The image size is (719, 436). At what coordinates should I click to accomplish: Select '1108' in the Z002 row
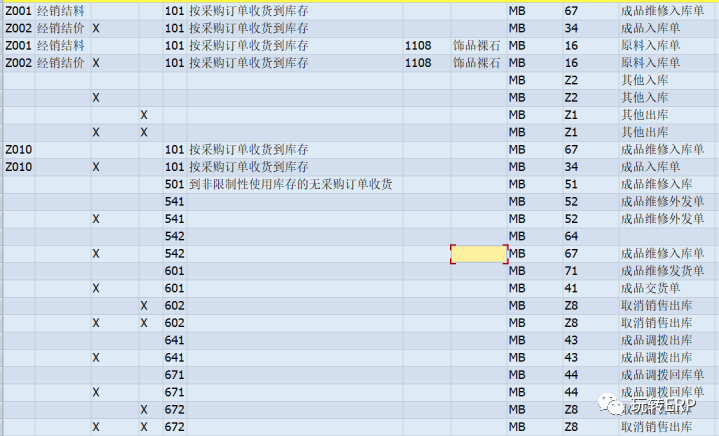418,63
